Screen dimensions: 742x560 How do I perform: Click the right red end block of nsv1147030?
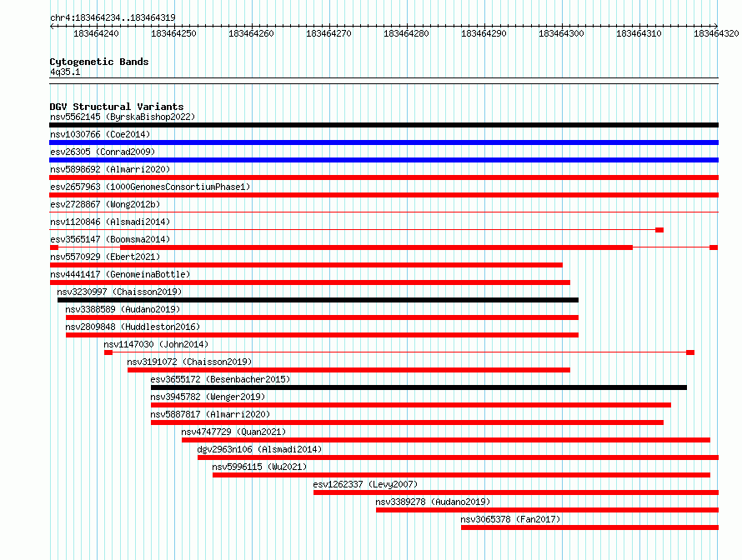pyautogui.click(x=690, y=352)
